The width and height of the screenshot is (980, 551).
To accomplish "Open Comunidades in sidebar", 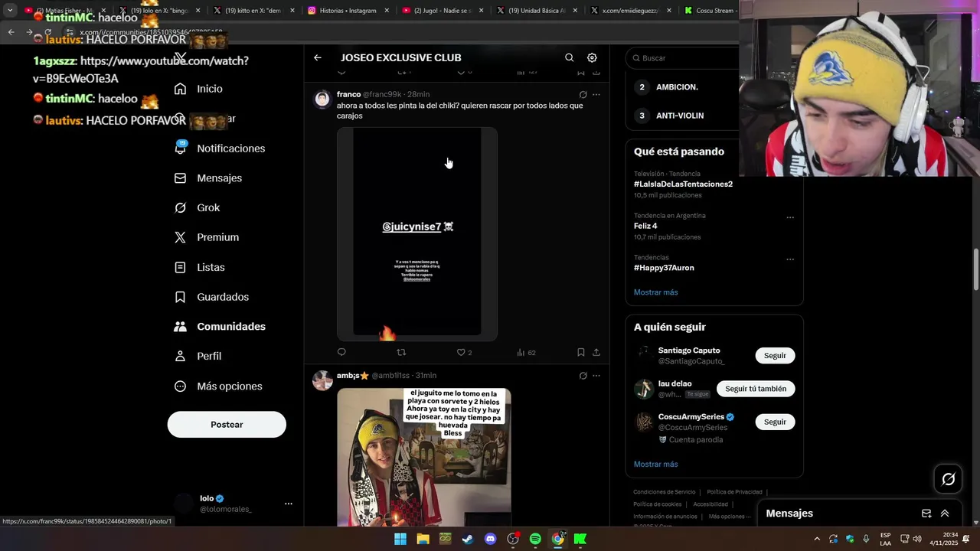I will [220, 327].
